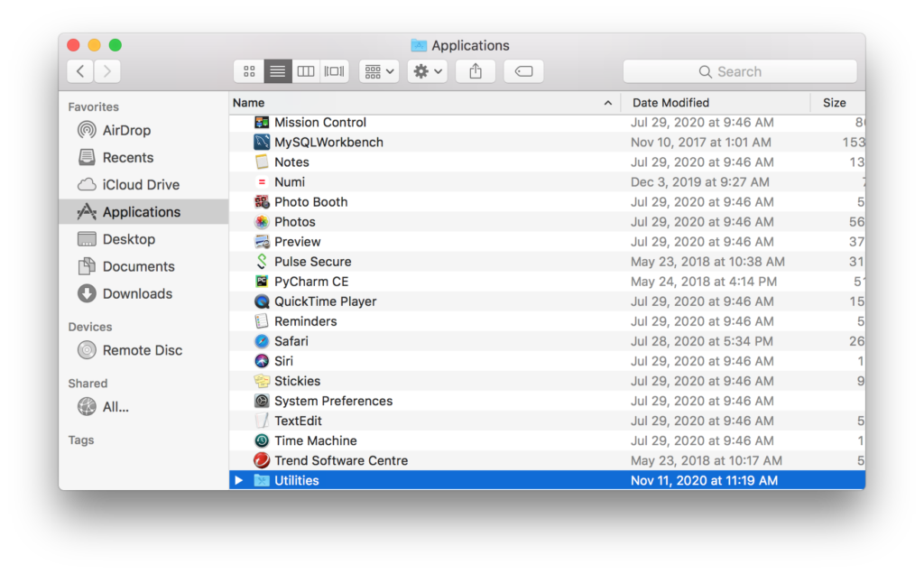This screenshot has height=574, width=924.
Task: Click the Edit Tags toolbar icon
Action: coord(524,71)
